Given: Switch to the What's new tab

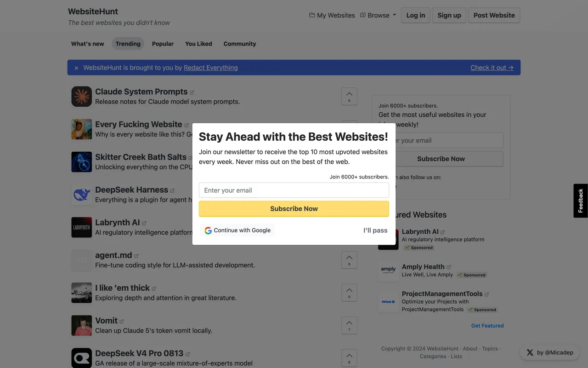Looking at the screenshot, I should (88, 44).
